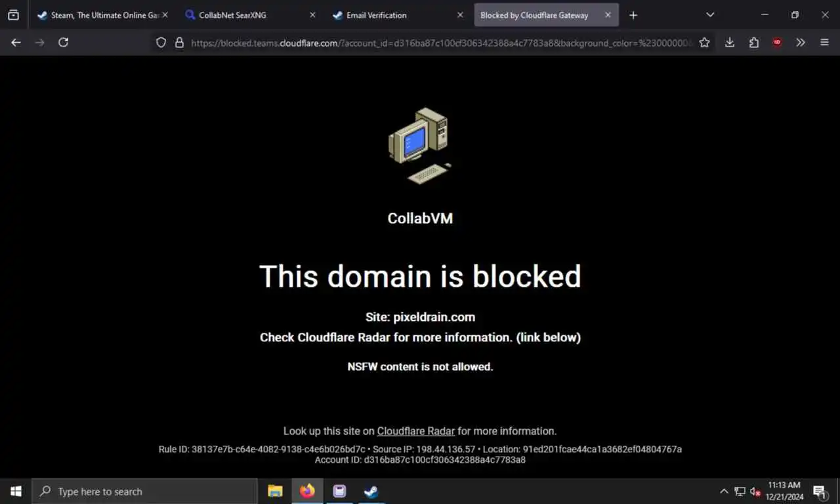Open the extensions puzzle icon
Viewport: 840px width, 504px height.
(753, 43)
